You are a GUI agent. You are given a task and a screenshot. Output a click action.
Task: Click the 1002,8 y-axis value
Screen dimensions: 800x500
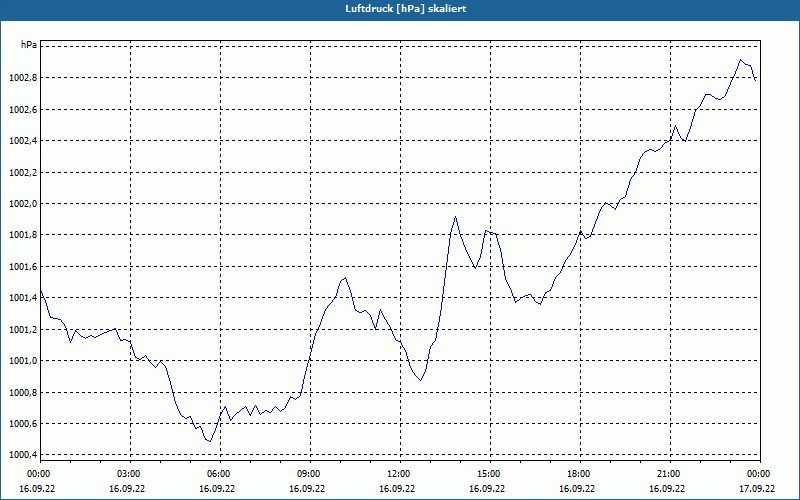[x=23, y=78]
